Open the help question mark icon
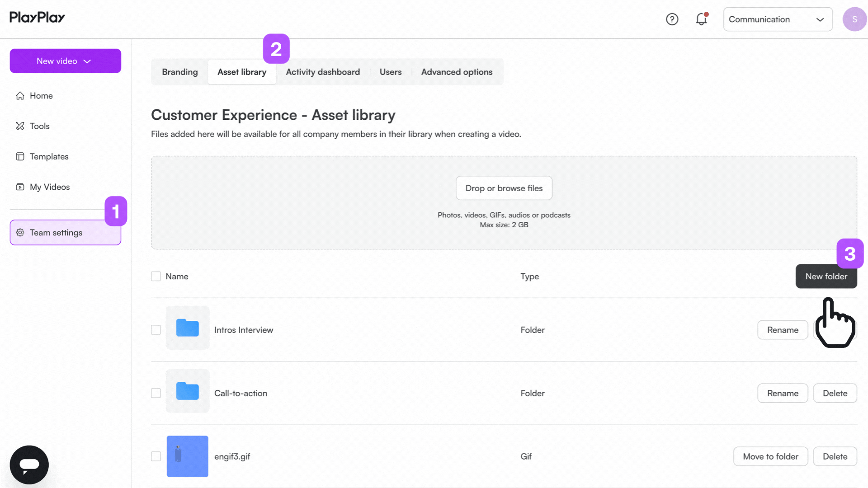The height and width of the screenshot is (488, 868). coord(672,19)
